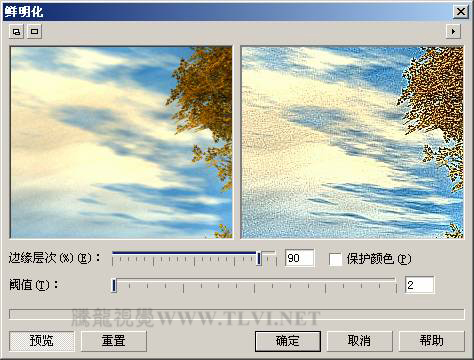Switch to single-pane preview window icon
Screen dimensions: 474x360
[x=35, y=32]
